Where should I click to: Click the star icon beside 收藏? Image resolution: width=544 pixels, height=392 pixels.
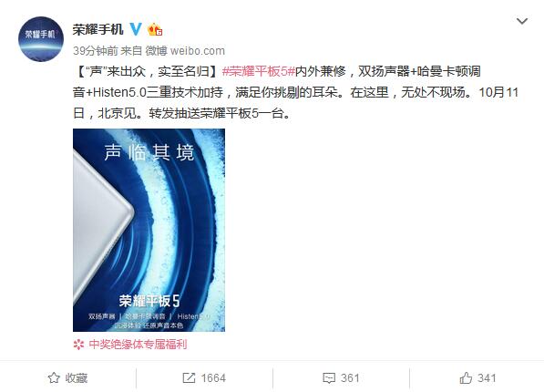click(54, 377)
